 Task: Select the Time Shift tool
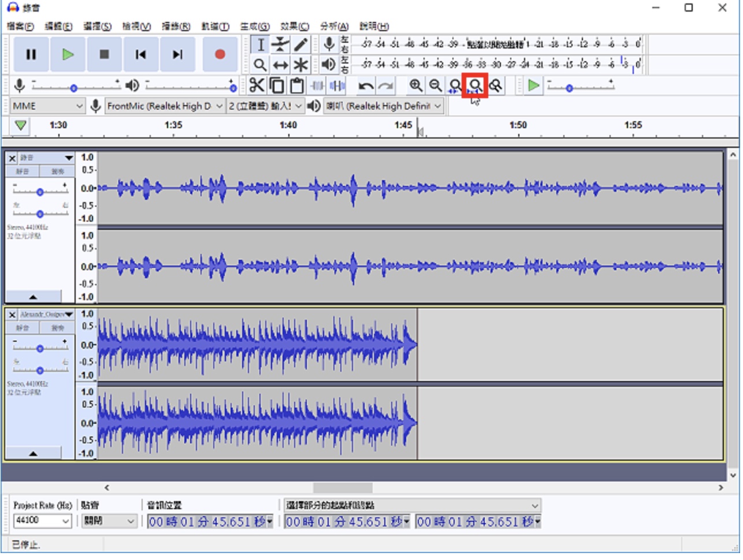click(280, 65)
